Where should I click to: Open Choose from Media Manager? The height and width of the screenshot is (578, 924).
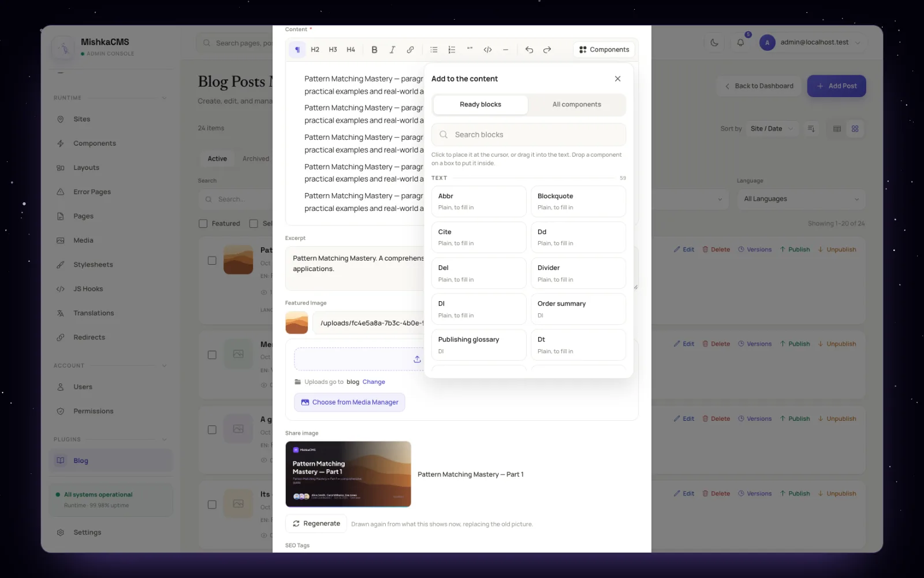349,402
